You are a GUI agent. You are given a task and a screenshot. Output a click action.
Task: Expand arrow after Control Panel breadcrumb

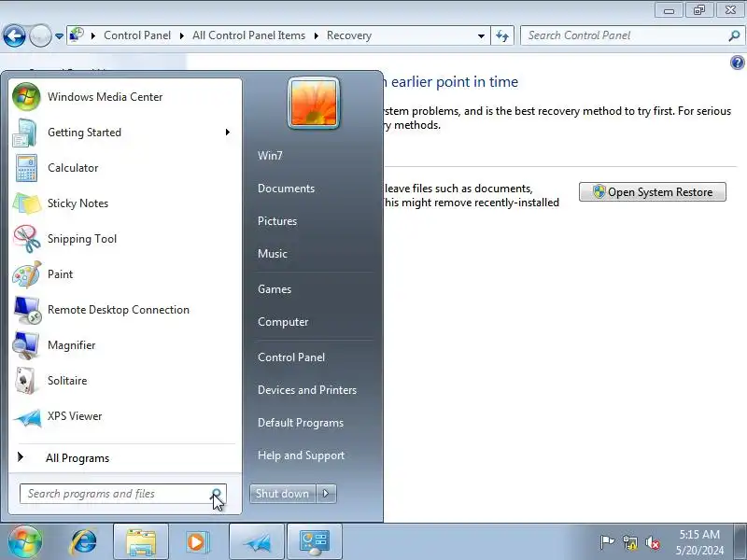pos(182,35)
